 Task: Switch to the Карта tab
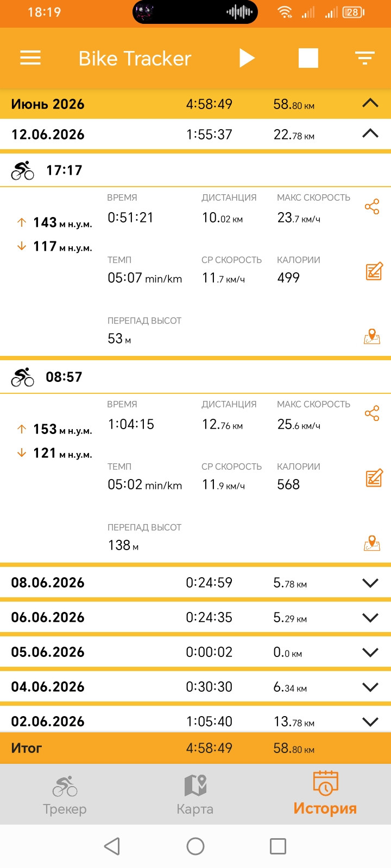pyautogui.click(x=195, y=795)
